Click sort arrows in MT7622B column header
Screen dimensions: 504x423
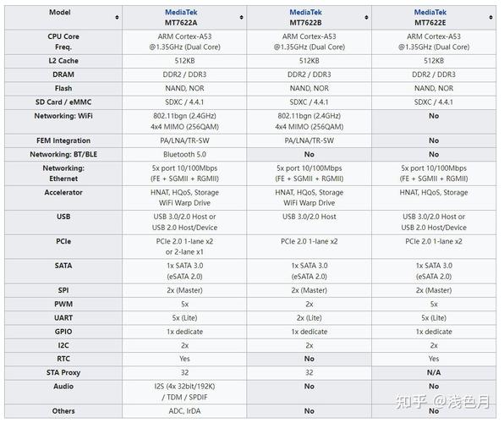point(366,17)
